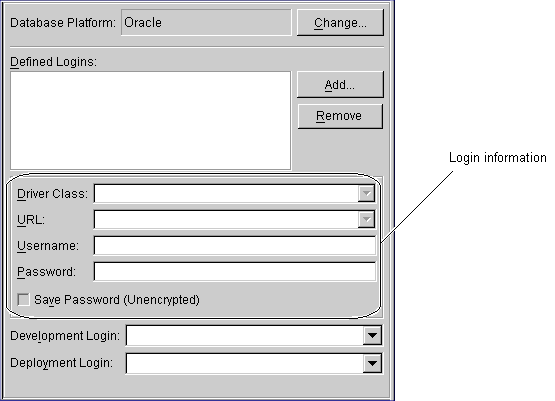Click inside the URL combo field
Image resolution: width=555 pixels, height=401 pixels.
click(x=227, y=219)
